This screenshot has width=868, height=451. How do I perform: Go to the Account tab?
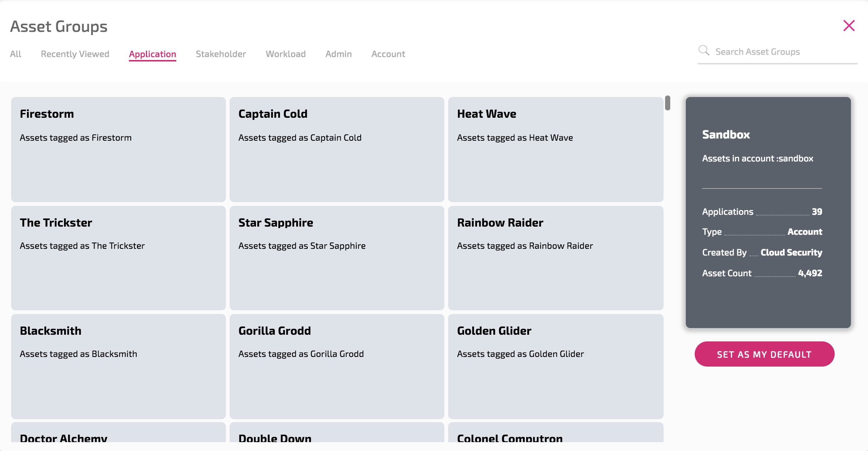[x=388, y=54]
